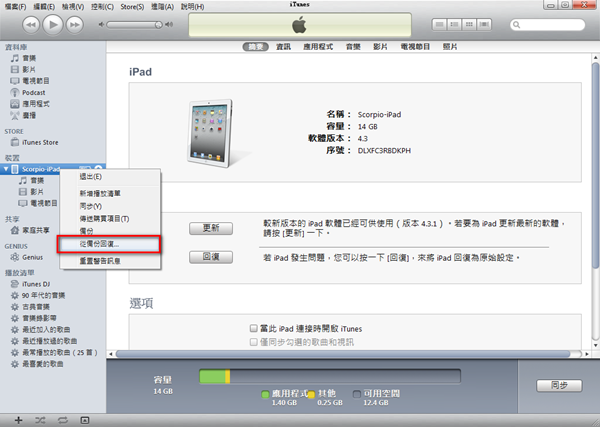The image size is (600, 427).
Task: Click the play button
Action: pos(53,25)
